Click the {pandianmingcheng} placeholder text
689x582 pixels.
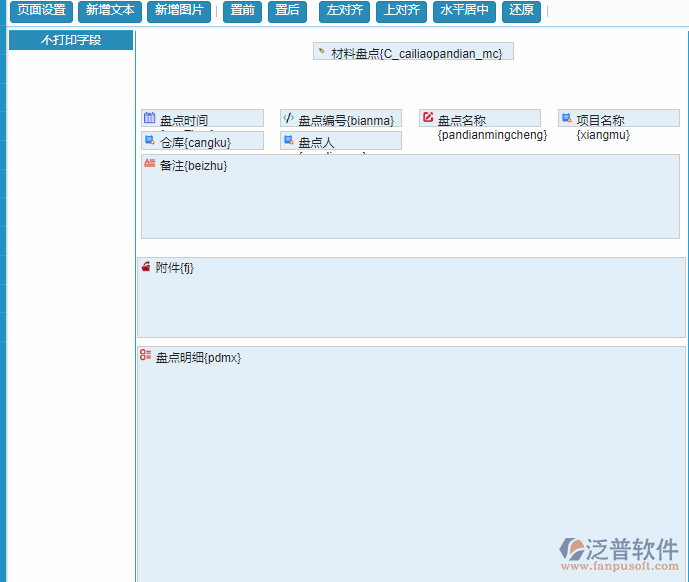492,135
